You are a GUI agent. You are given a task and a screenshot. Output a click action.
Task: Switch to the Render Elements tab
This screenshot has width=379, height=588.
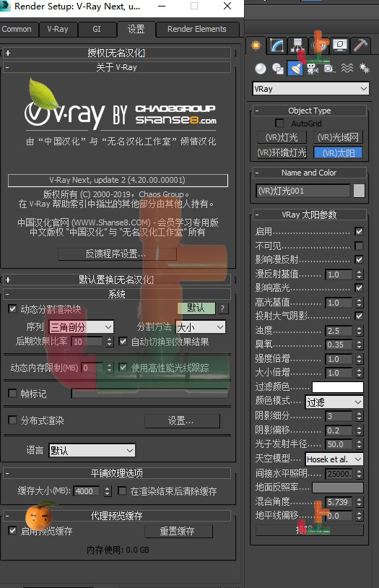197,29
